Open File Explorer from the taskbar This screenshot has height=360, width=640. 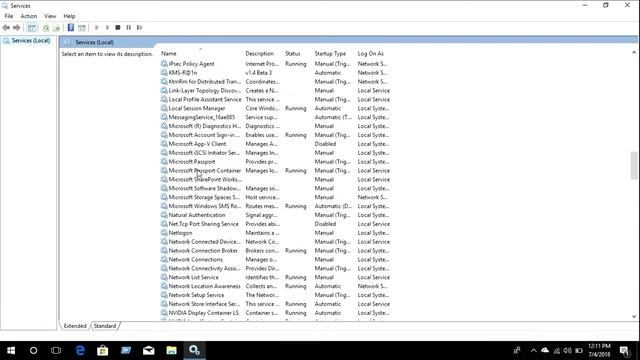coord(171,351)
